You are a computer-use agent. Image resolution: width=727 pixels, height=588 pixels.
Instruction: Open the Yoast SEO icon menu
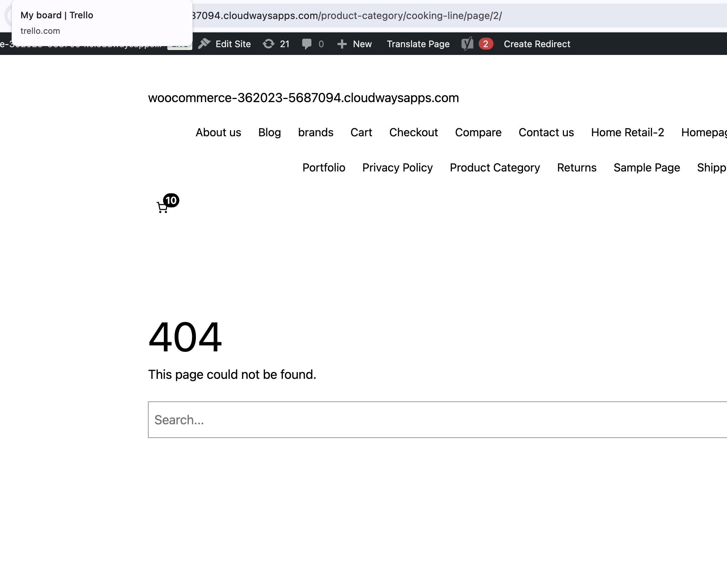(467, 44)
